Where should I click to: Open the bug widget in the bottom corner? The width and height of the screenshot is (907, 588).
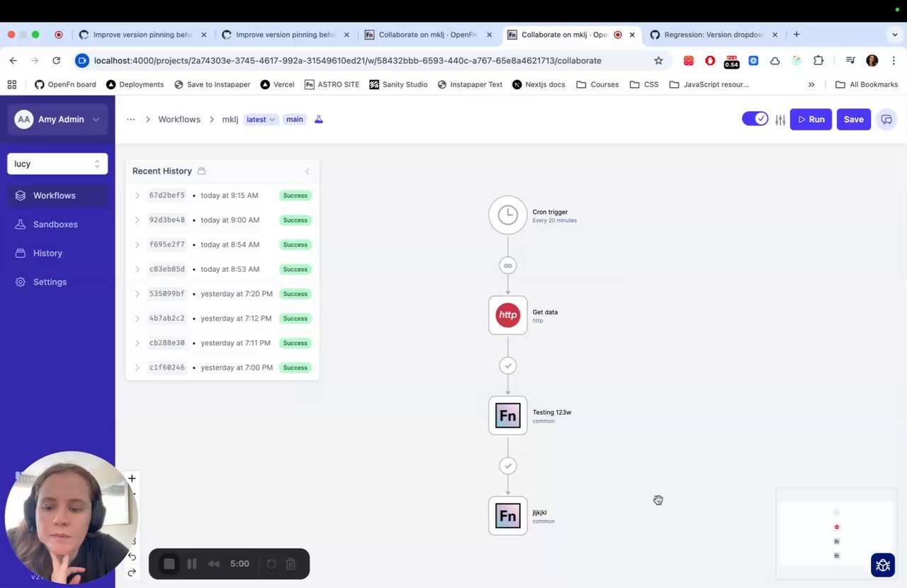[883, 565]
